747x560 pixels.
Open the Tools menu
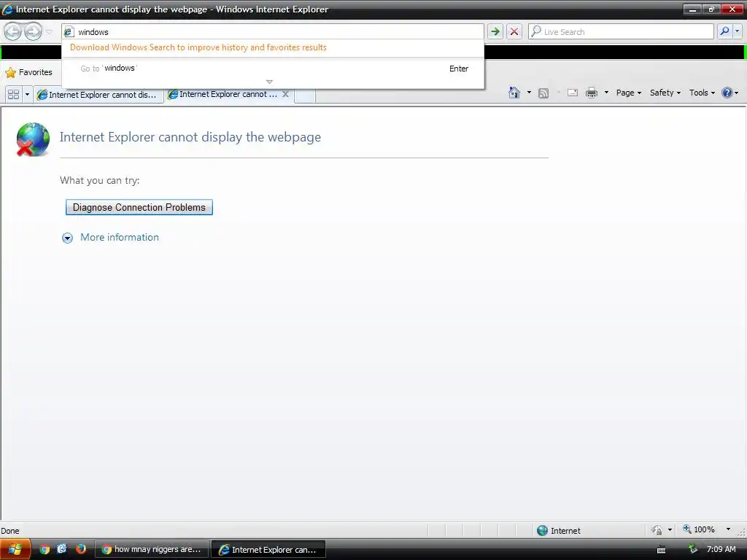pos(702,93)
